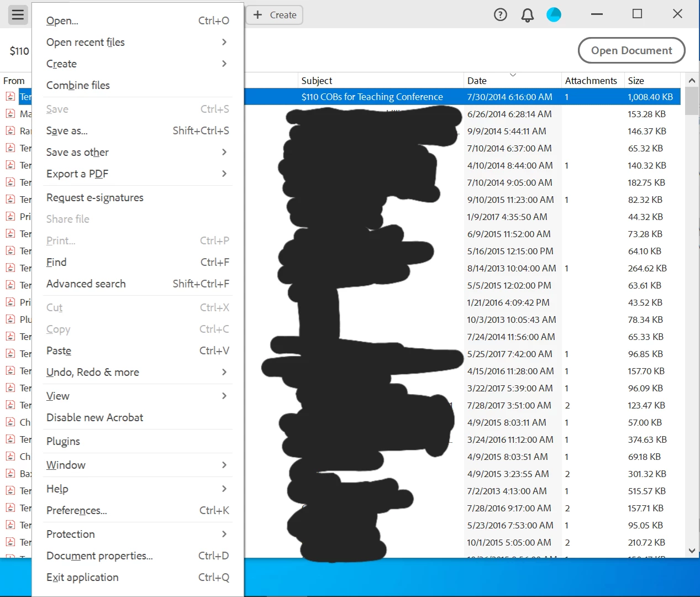Screen dimensions: 700x597
Task: Click the PDF icon in the Ra row
Action: [10, 131]
